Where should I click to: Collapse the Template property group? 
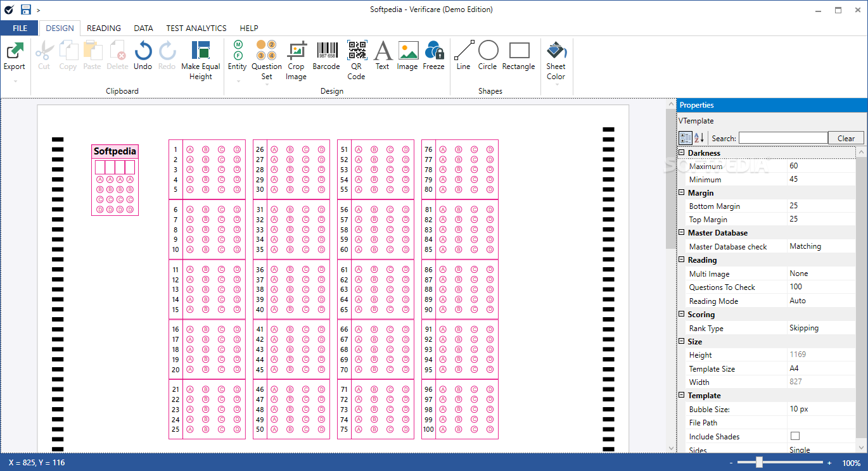pyautogui.click(x=682, y=396)
